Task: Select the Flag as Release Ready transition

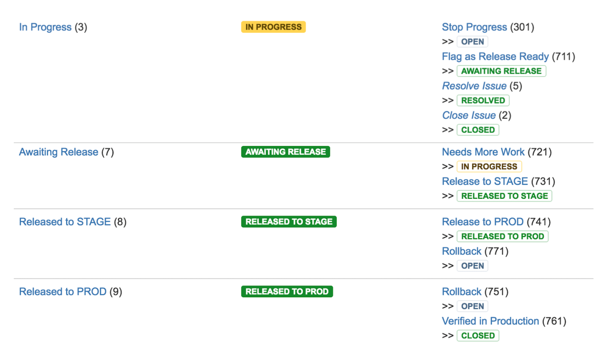Action: point(495,56)
